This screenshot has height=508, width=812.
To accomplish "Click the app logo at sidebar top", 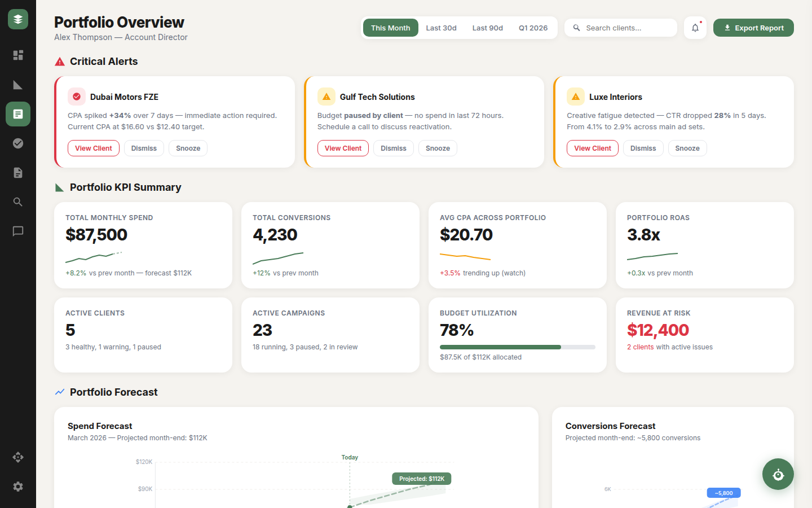I will pos(18,19).
